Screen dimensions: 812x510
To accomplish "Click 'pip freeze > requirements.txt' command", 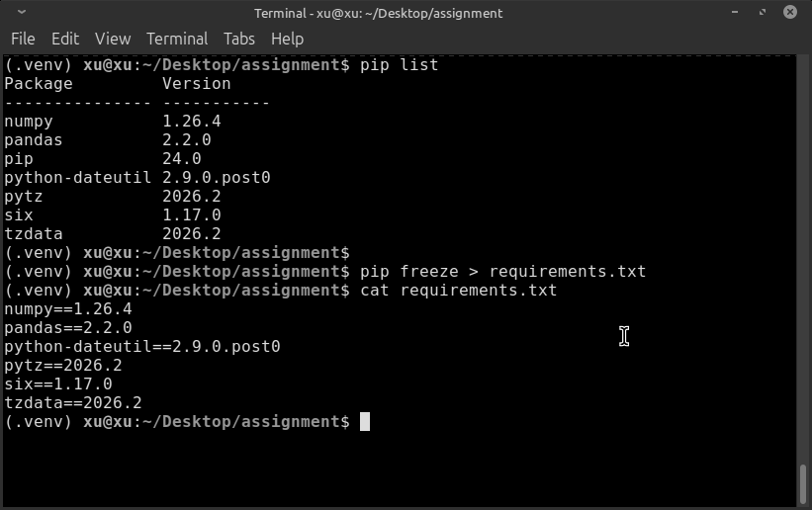I will (x=502, y=272).
